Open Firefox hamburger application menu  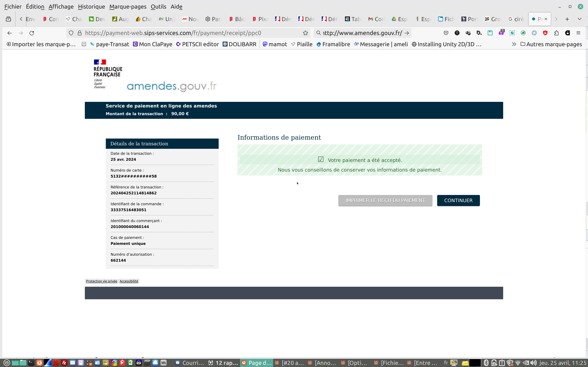[x=578, y=33]
